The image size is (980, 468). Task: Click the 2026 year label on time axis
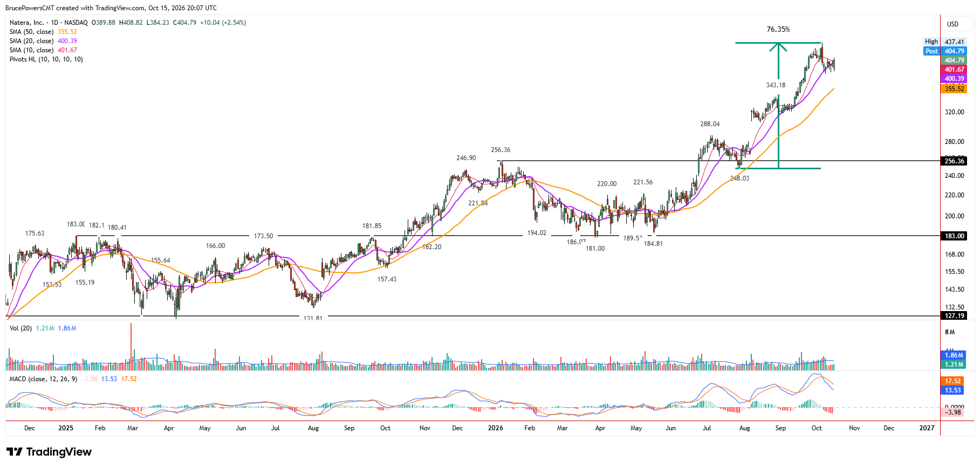[495, 428]
